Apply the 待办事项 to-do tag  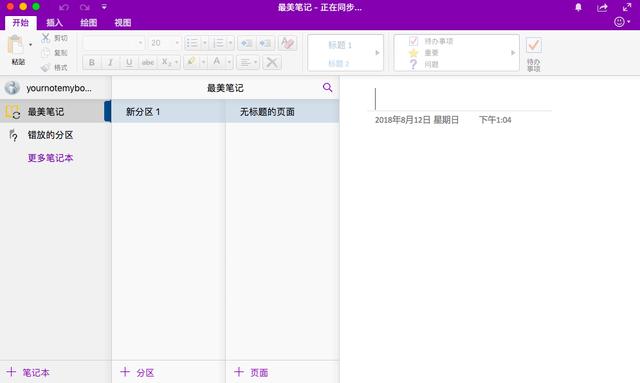click(x=430, y=41)
